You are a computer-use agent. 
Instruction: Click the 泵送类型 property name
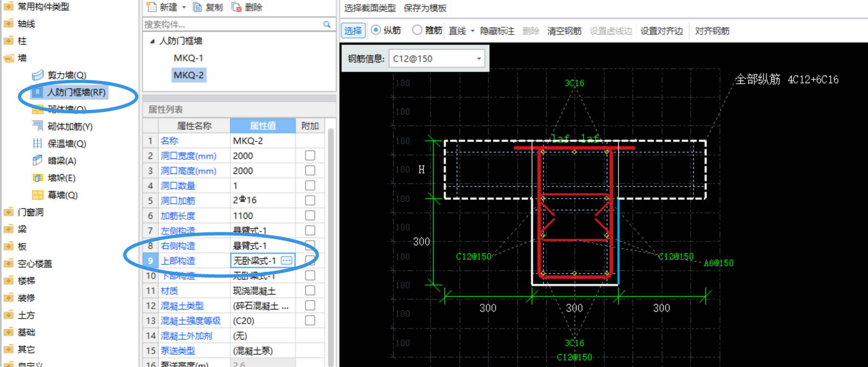coord(178,350)
